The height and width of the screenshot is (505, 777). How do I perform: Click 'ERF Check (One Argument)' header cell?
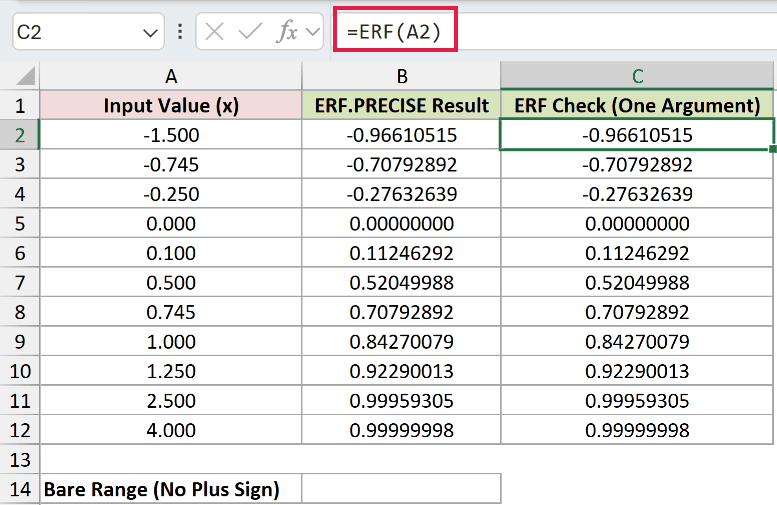click(637, 105)
